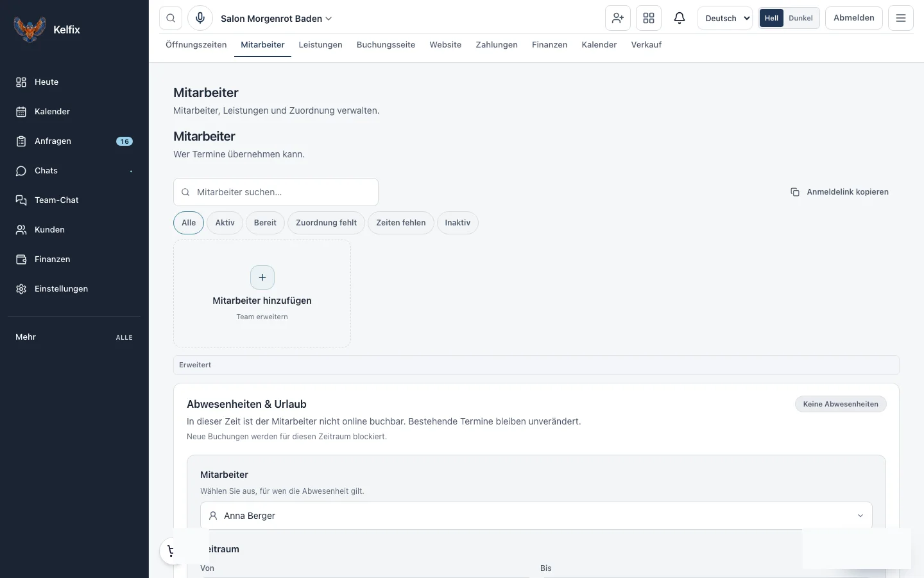Click the plus icon to add employee
This screenshot has height=578, width=924.
point(262,277)
